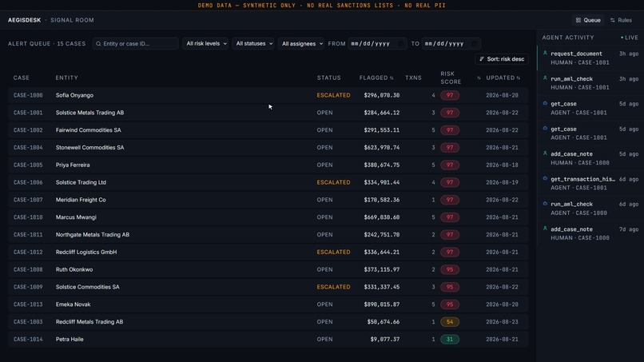
Task: Click the Rules sliders icon
Action: click(612, 20)
